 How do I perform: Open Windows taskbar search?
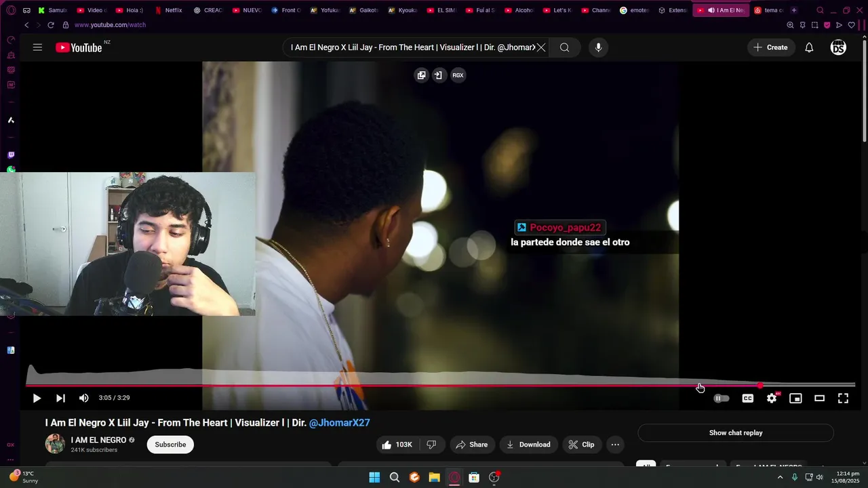(x=395, y=477)
